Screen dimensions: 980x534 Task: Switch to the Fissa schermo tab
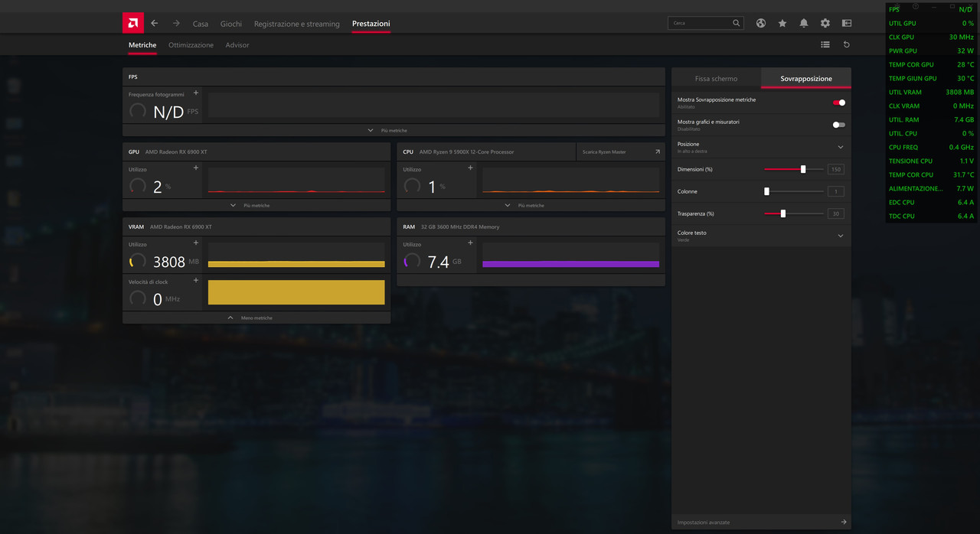coord(716,78)
